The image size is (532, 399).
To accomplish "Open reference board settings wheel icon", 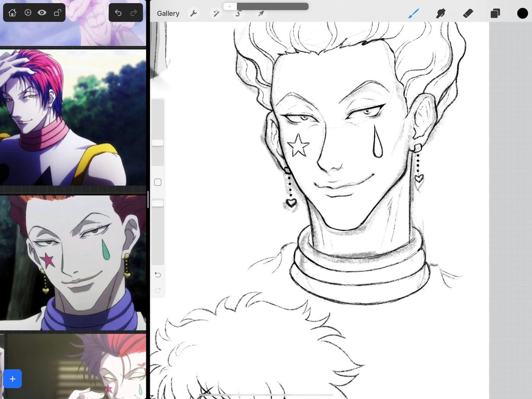I will coord(27,13).
